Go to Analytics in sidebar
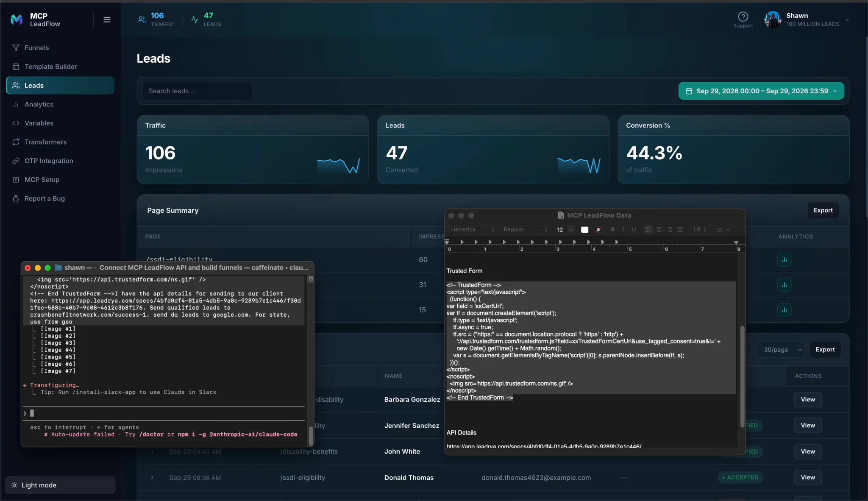The width and height of the screenshot is (868, 501). pyautogui.click(x=60, y=104)
